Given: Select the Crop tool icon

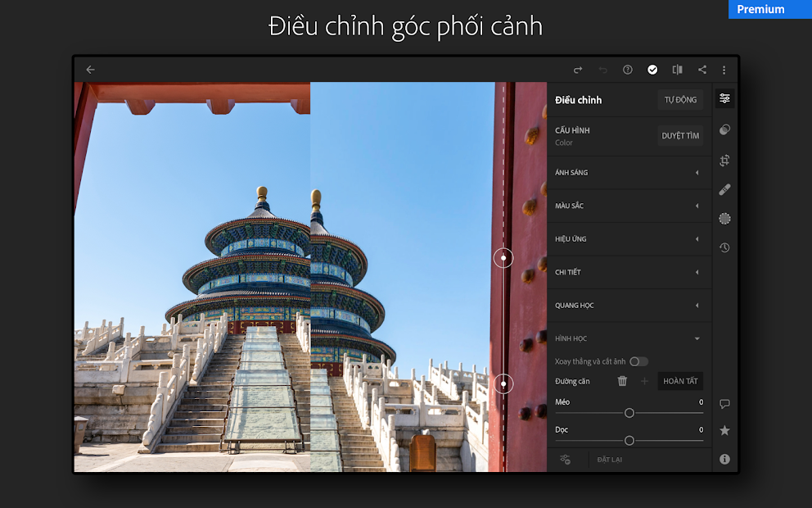Looking at the screenshot, I should coord(724,161).
